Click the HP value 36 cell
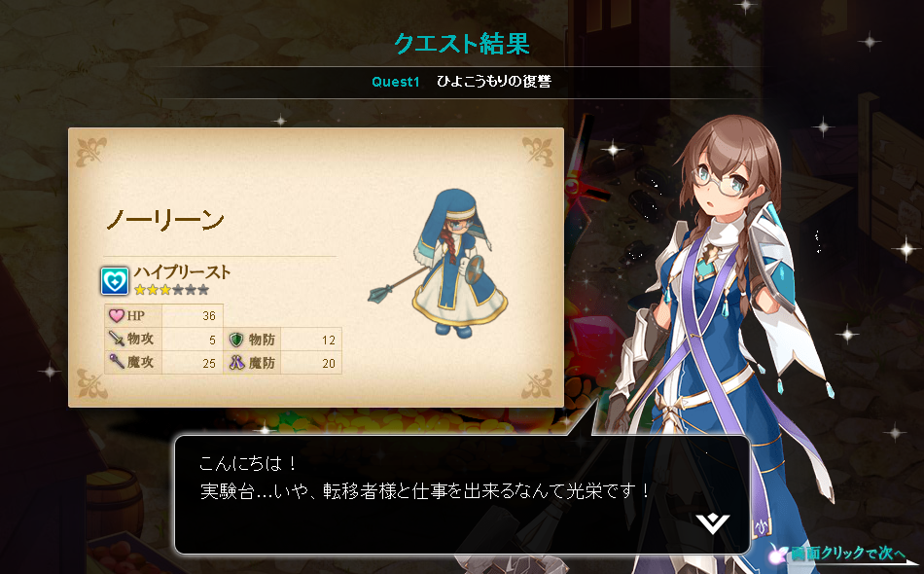 coord(193,315)
